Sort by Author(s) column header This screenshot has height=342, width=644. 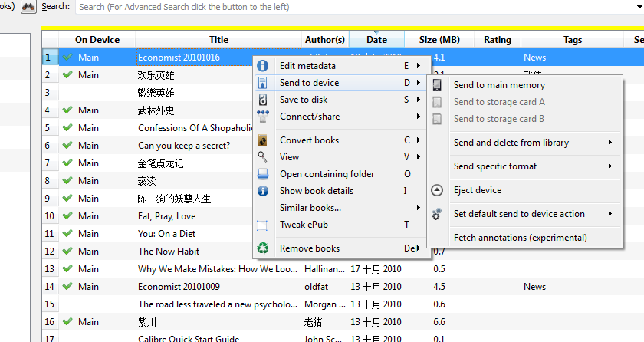pyautogui.click(x=325, y=39)
